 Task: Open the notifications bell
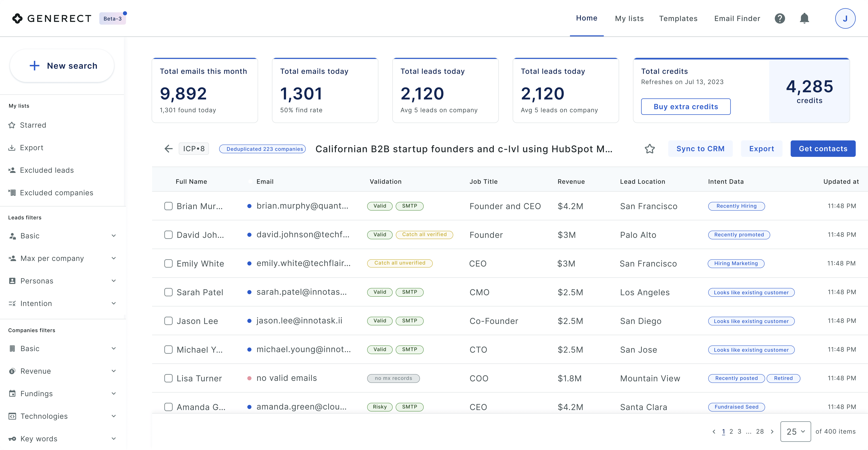(804, 18)
